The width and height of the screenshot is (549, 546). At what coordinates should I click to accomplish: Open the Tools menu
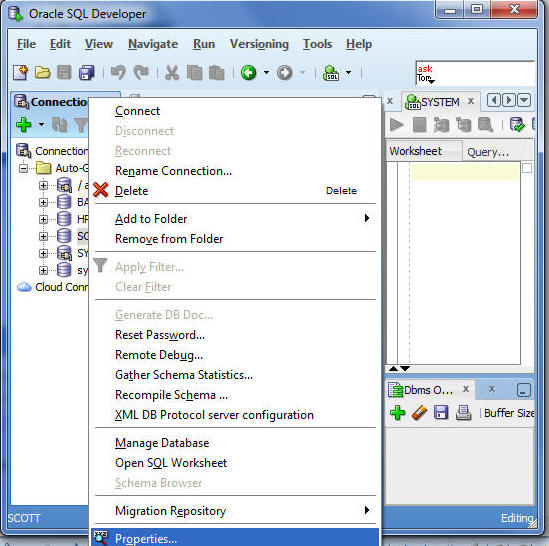[x=317, y=44]
